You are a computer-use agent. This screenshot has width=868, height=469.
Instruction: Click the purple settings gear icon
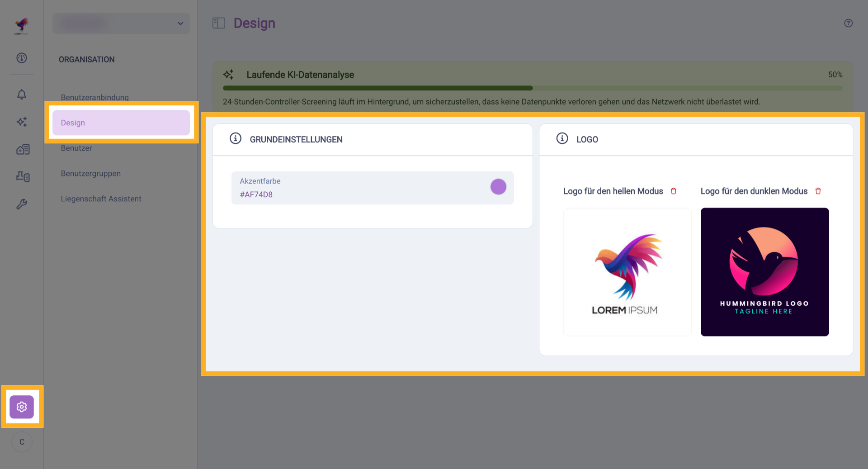(22, 407)
